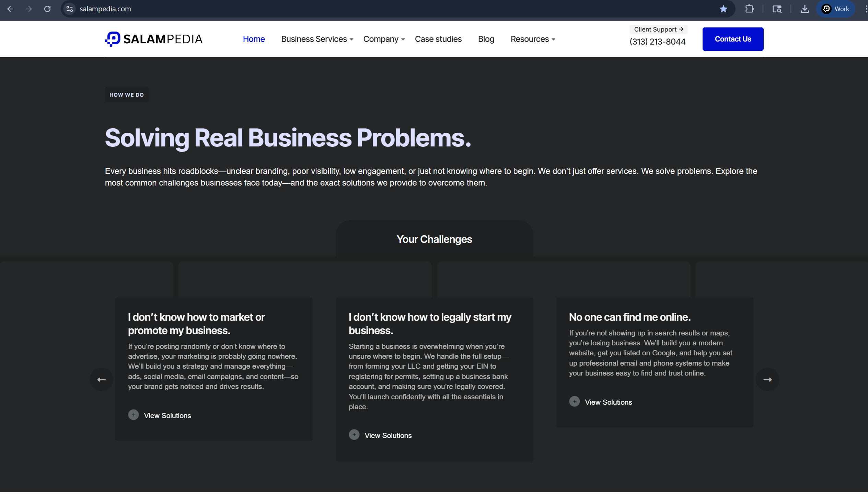The width and height of the screenshot is (868, 498).
Task: Click the phone number (313) 213-8044
Action: tap(657, 42)
